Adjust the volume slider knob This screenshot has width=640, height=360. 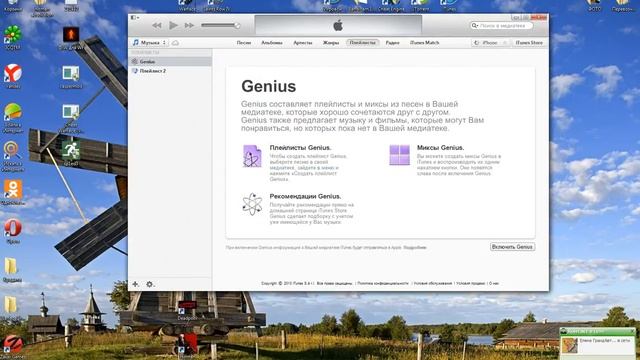click(x=237, y=25)
